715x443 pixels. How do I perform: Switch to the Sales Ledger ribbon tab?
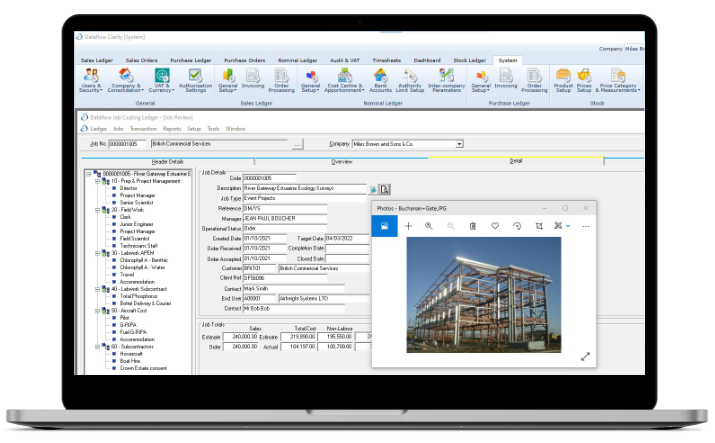[x=97, y=60]
